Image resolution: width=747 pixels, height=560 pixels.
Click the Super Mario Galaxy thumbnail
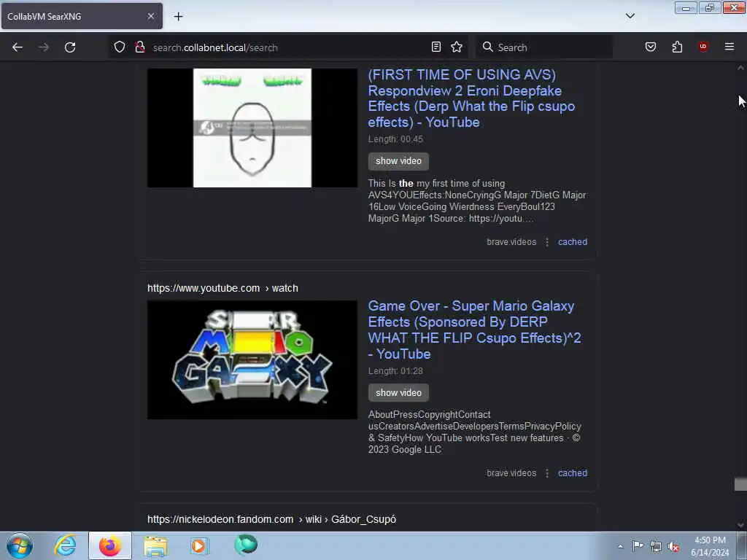point(252,360)
